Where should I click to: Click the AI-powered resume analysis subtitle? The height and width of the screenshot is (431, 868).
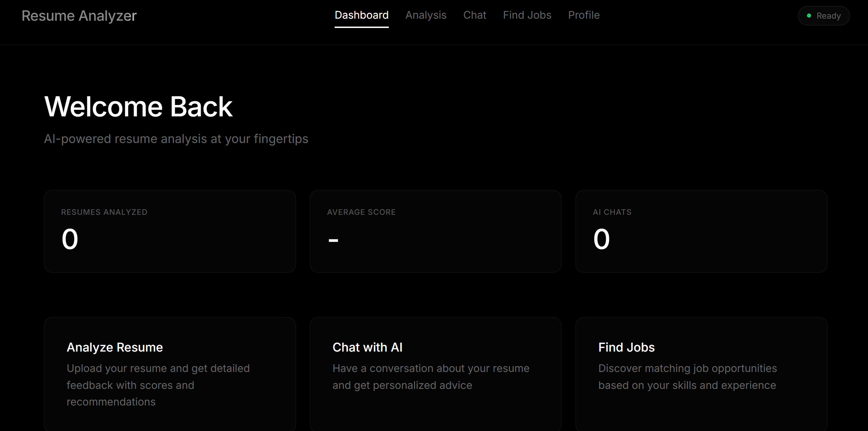176,139
